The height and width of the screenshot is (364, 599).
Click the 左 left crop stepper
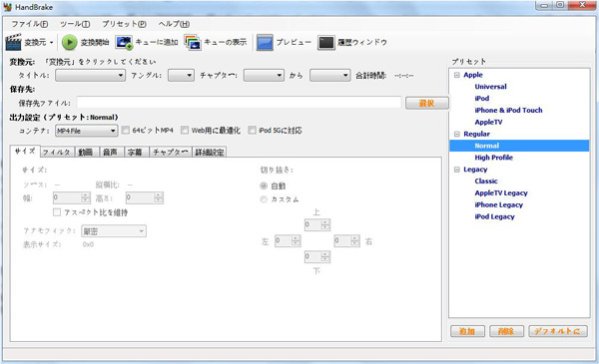tap(288, 240)
